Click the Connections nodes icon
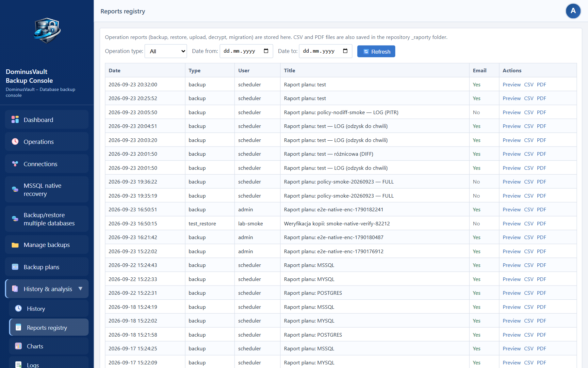Viewport: 588px width, 368px height. pyautogui.click(x=15, y=164)
